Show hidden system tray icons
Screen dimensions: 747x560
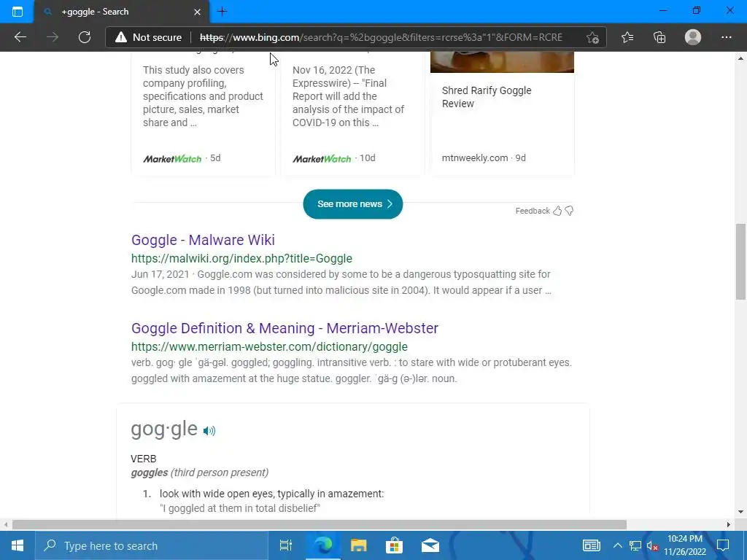click(x=617, y=545)
